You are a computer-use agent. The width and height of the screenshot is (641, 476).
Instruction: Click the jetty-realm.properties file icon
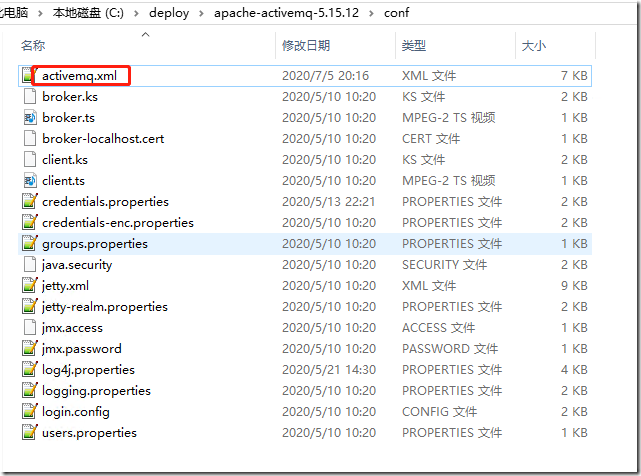click(30, 307)
